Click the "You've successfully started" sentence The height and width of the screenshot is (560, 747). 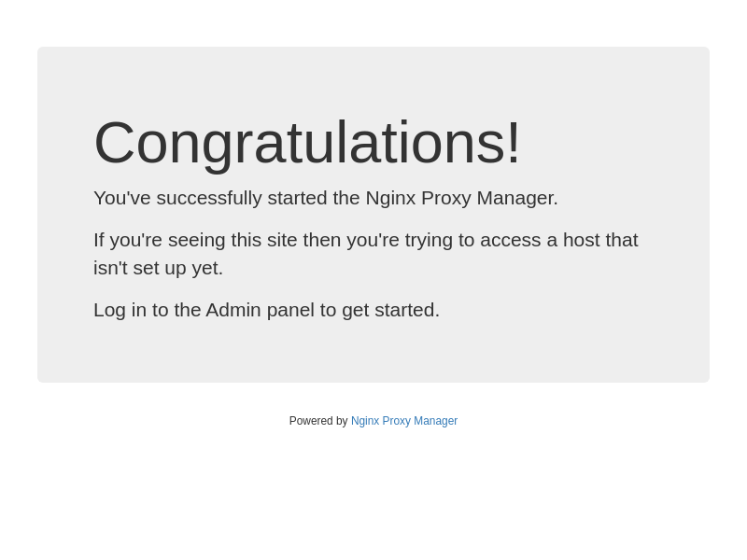click(x=325, y=198)
